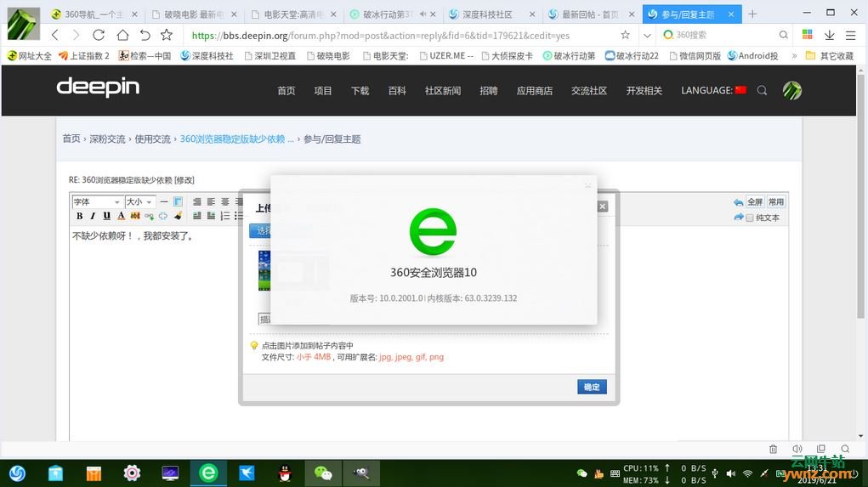Open the 大小 size dropdown
The width and height of the screenshot is (868, 487).
point(139,201)
